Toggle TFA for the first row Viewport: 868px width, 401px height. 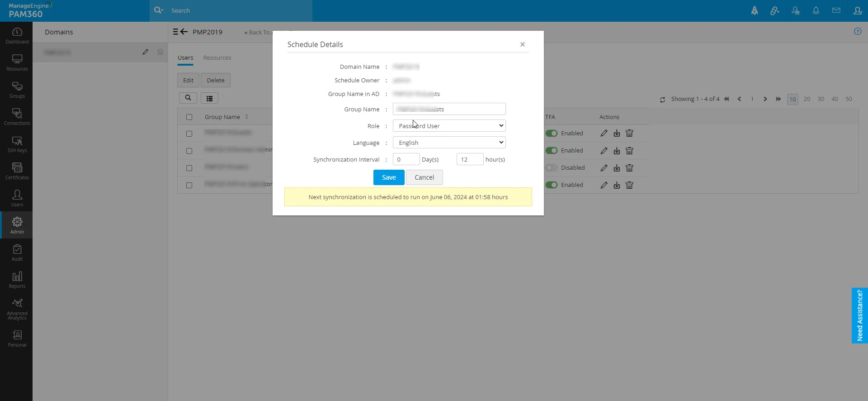(x=552, y=134)
